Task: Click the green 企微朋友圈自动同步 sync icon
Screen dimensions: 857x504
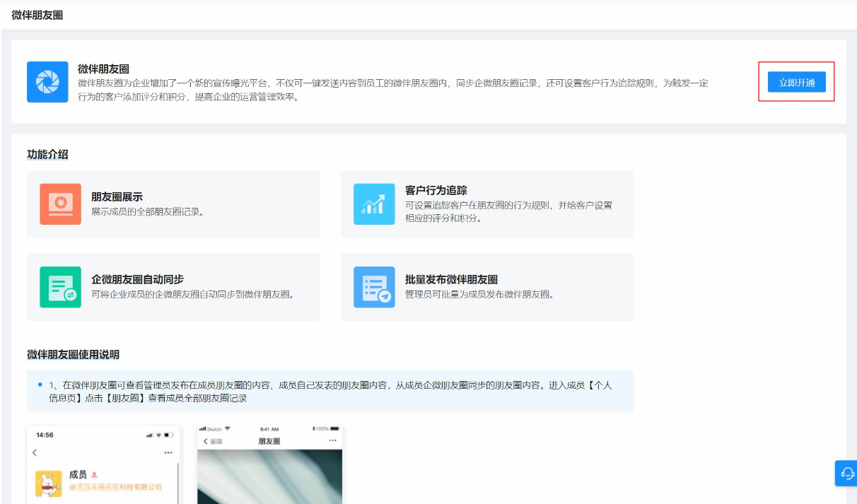Action: (60, 287)
